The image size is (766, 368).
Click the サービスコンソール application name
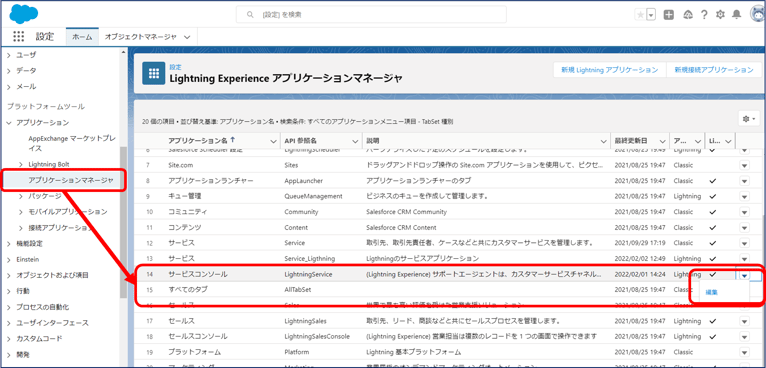click(197, 275)
